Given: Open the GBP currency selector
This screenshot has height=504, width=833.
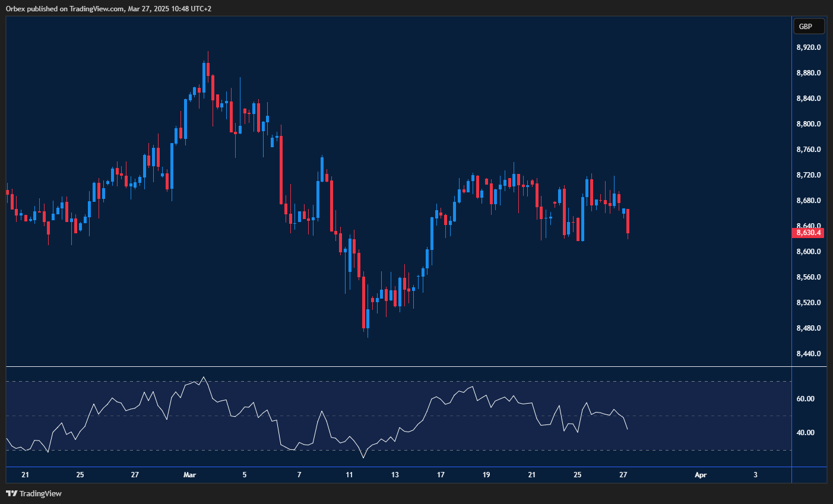Looking at the screenshot, I should tap(808, 26).
